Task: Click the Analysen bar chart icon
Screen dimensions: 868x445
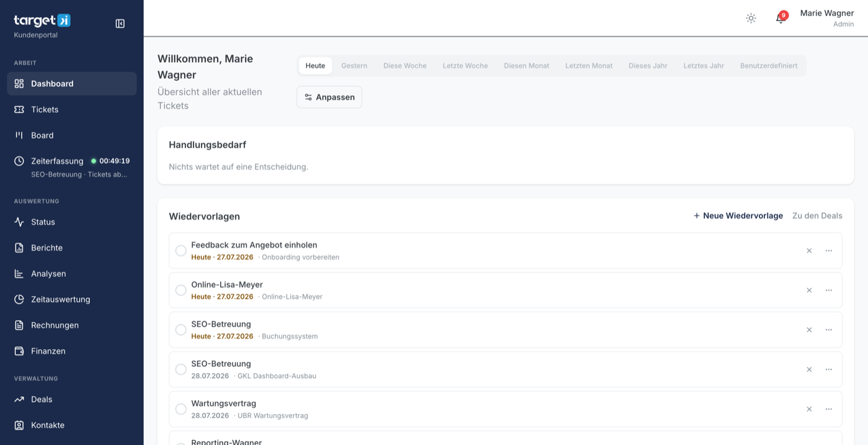Action: click(19, 274)
